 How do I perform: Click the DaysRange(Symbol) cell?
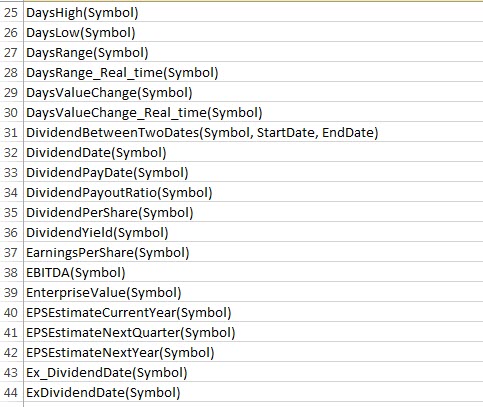pos(253,52)
